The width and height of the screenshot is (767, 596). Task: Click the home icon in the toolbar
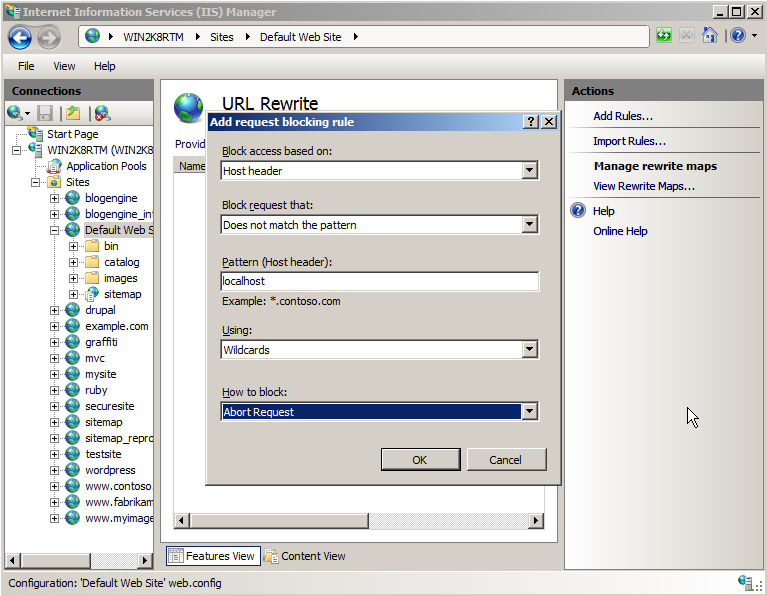tap(709, 36)
